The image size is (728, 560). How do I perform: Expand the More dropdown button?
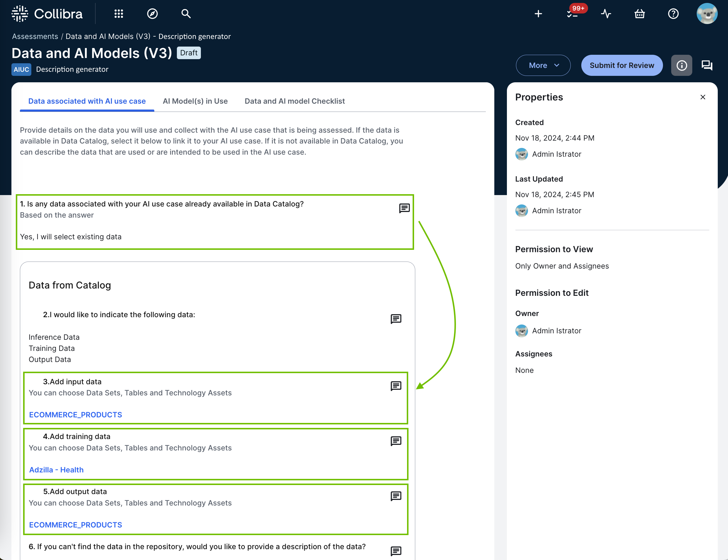point(543,65)
